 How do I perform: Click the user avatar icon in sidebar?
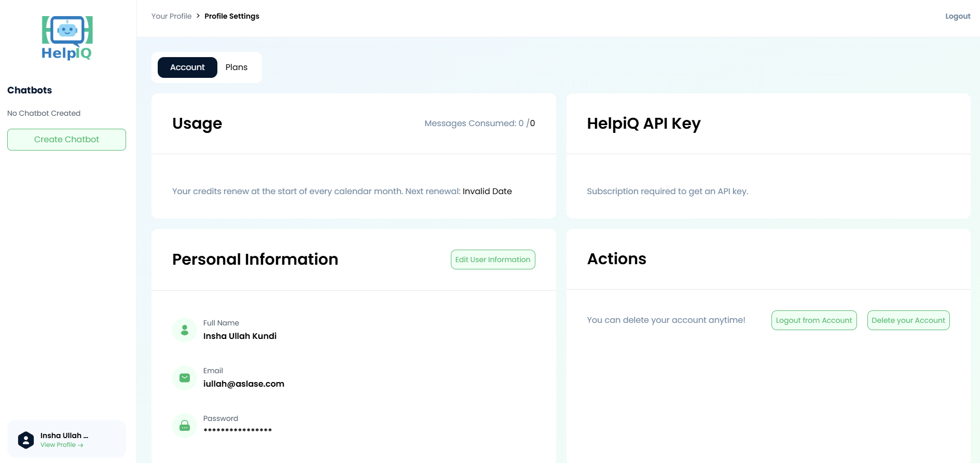pos(26,440)
